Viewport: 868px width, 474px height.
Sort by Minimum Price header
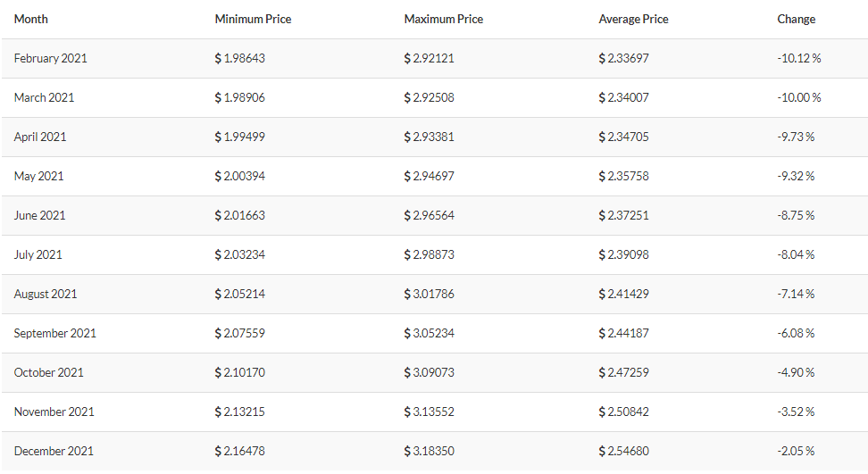point(253,20)
